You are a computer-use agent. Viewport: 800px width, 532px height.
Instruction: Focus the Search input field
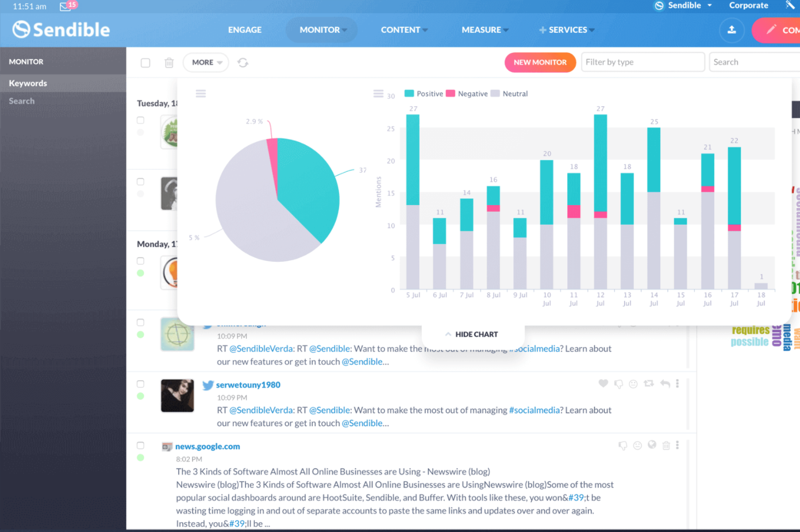(x=755, y=62)
